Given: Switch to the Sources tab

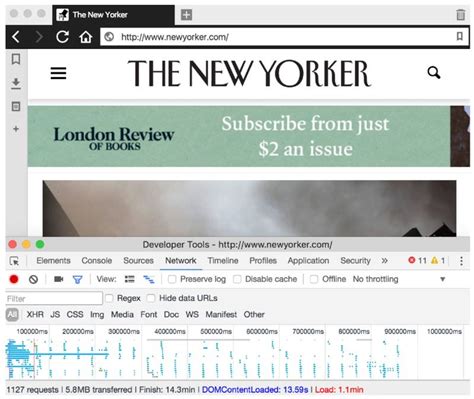Looking at the screenshot, I should (138, 260).
